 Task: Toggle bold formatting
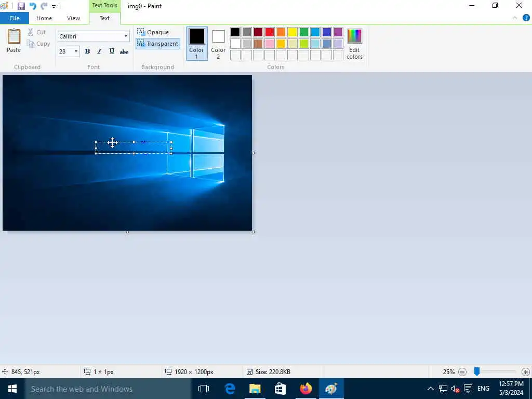(87, 51)
